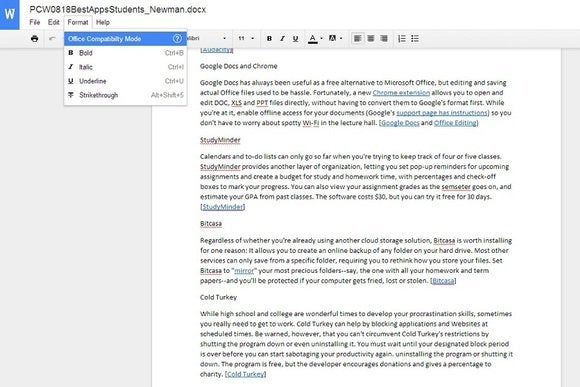580x387 pixels.
Task: Click the document title PCW0818BestAppsStudents_Newman.docx
Action: [118, 10]
